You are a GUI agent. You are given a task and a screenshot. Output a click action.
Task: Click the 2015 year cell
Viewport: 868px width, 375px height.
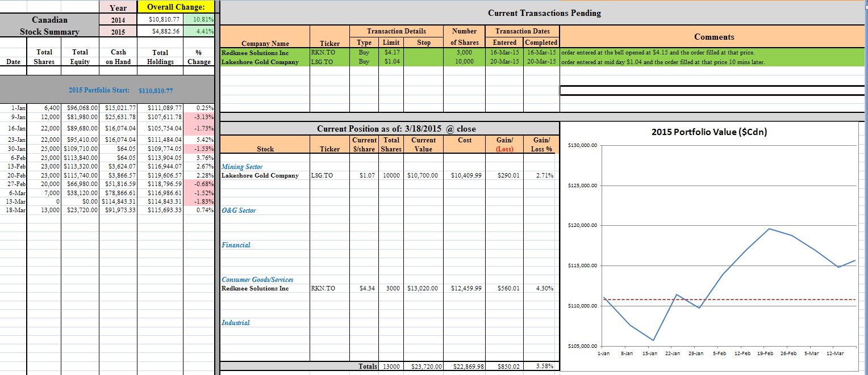tap(118, 31)
